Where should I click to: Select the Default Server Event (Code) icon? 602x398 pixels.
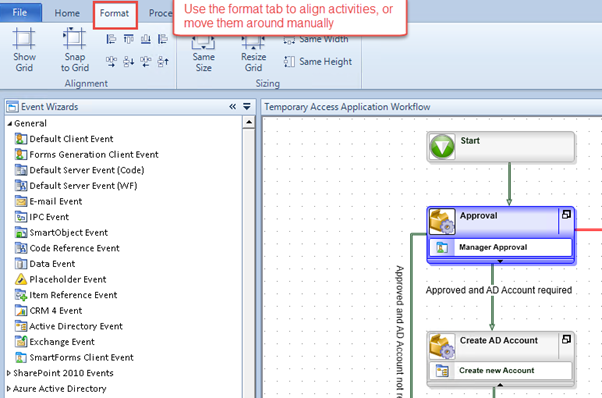pyautogui.click(x=21, y=170)
